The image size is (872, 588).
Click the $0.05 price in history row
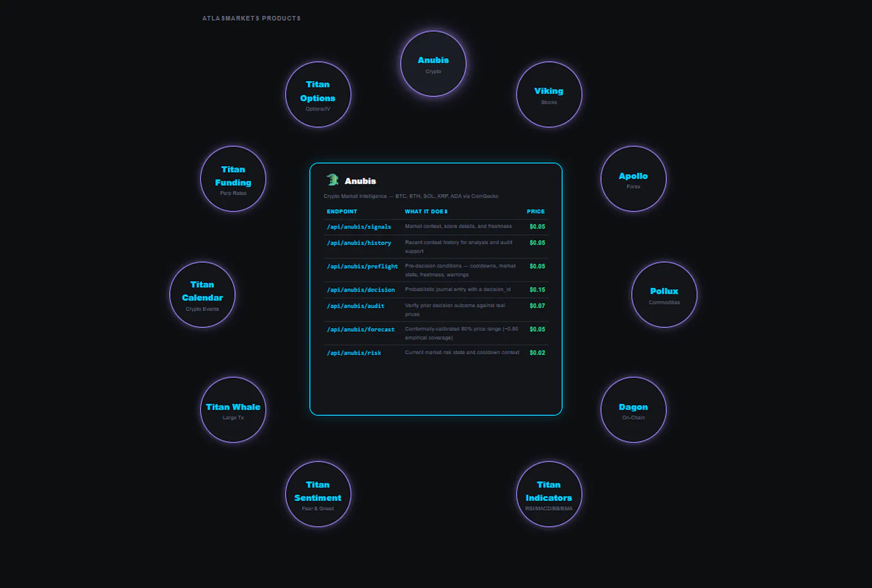(537, 243)
